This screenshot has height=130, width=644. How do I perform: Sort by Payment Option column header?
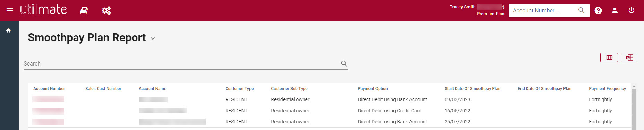pos(373,89)
